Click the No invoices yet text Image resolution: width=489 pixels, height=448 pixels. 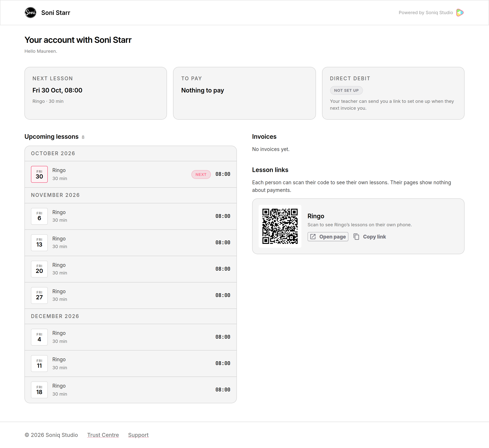pyautogui.click(x=271, y=149)
